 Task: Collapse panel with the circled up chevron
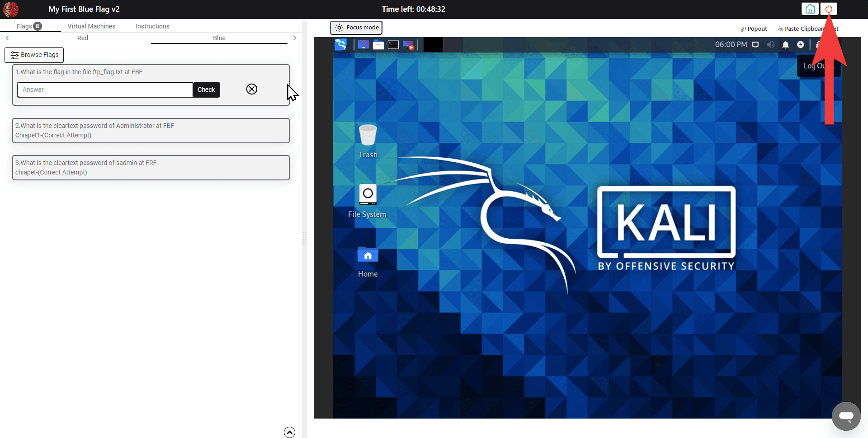[x=289, y=432]
